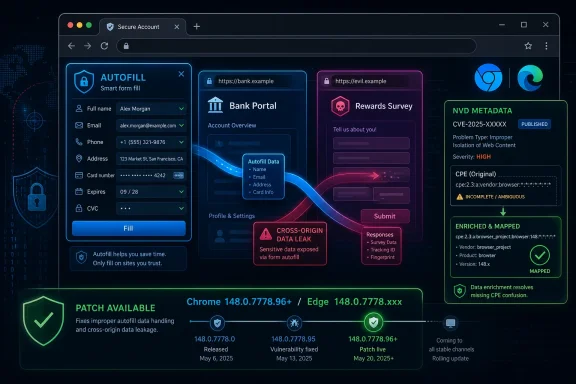
Task: Click the Edge 148.0.7778.xxx version text
Action: pyautogui.click(x=354, y=302)
